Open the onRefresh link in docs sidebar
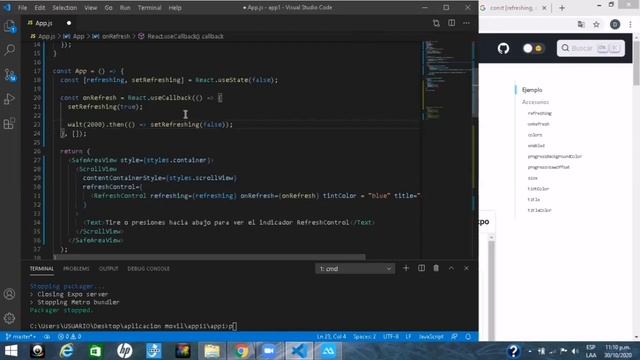The width and height of the screenshot is (640, 360). 538,124
